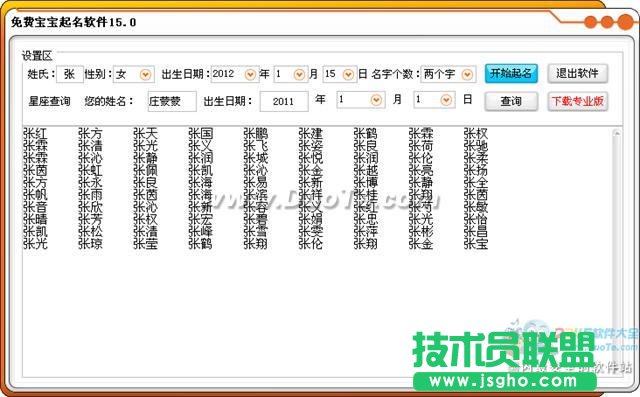Select the name 张博 in the list
Image resolution: width=640 pixels, height=397 pixels.
[366, 182]
